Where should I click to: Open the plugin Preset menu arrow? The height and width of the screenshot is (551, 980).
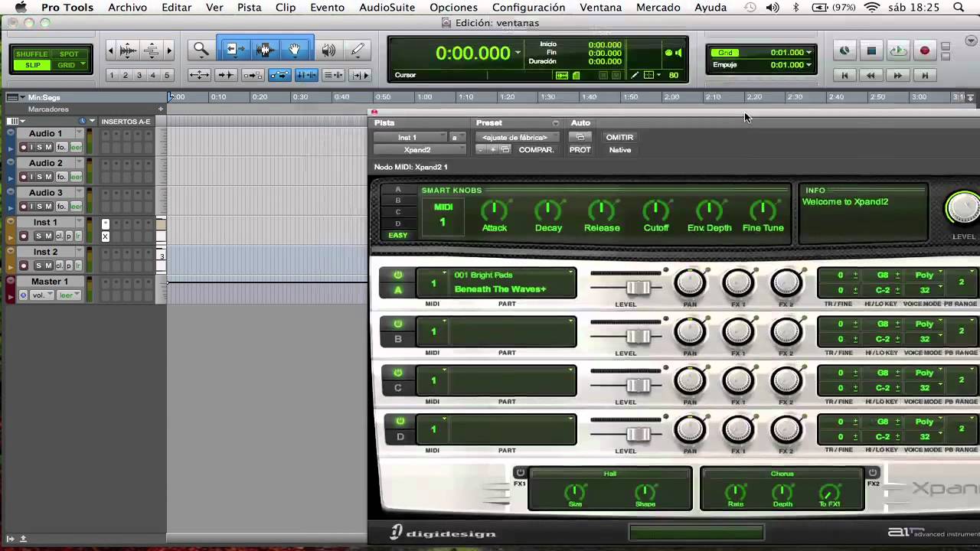click(x=556, y=123)
